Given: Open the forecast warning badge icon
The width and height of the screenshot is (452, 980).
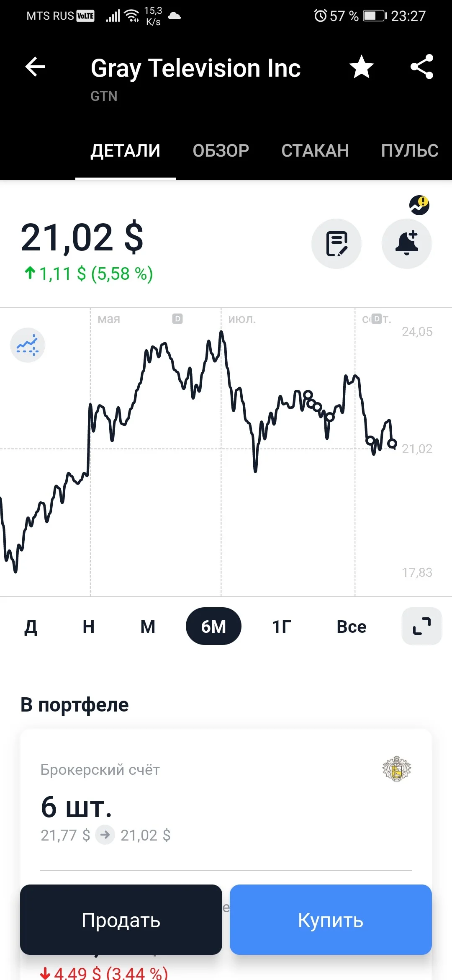Looking at the screenshot, I should point(419,205).
